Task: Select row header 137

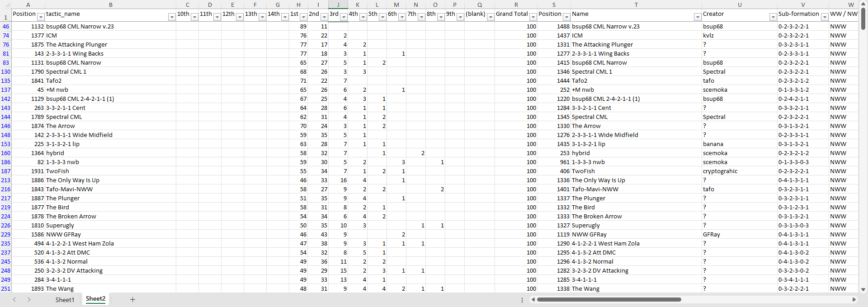Action: pos(5,90)
